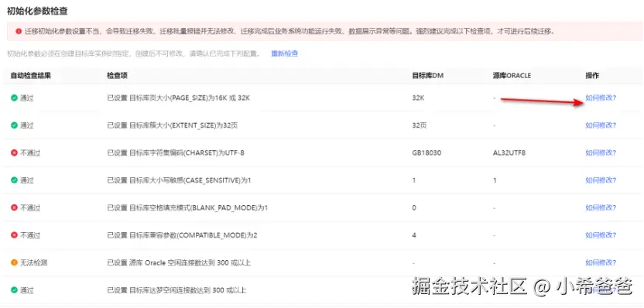Click the green pass icon in the PAGE_SIZE row
Viewport: 644px width, 308px height.
[14, 98]
